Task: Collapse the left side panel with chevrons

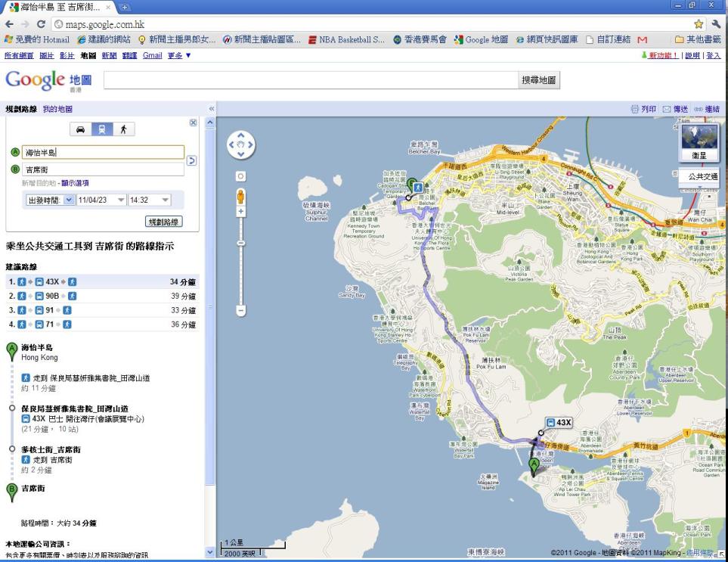Action: point(211,109)
